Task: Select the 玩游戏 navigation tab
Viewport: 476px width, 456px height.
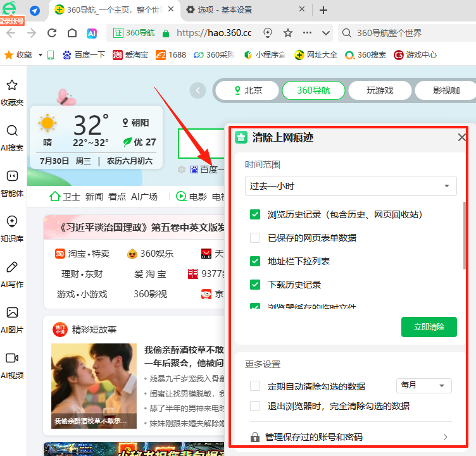Action: tap(380, 90)
